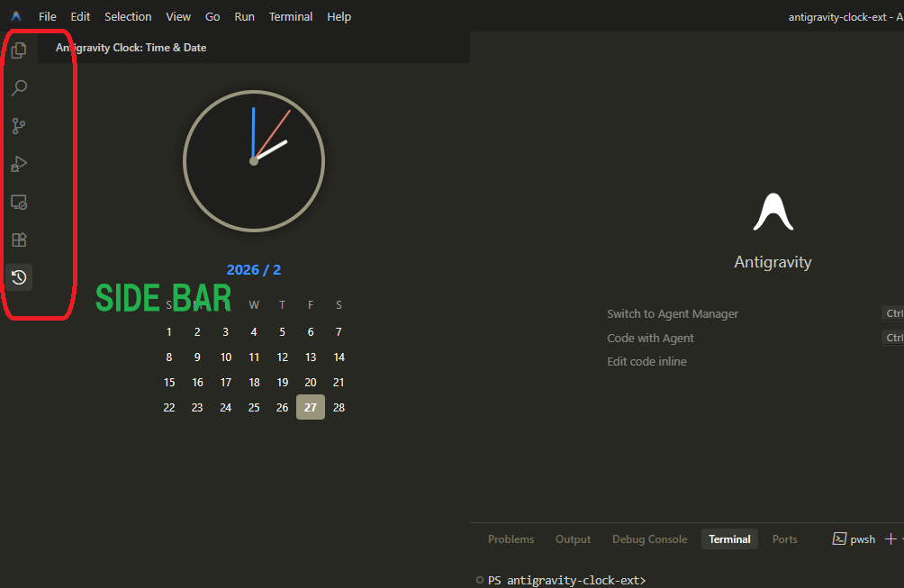Image resolution: width=904 pixels, height=588 pixels.
Task: Click Code with Agent
Action: point(650,338)
